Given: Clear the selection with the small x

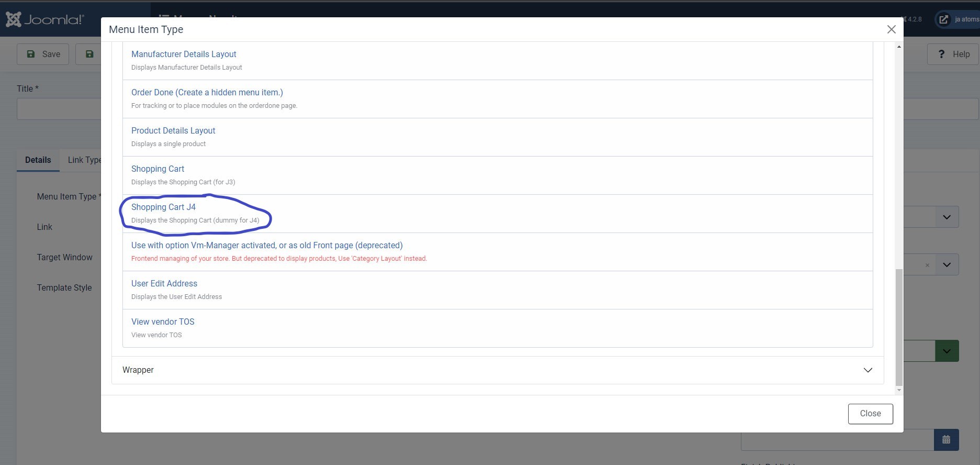Looking at the screenshot, I should [x=927, y=265].
